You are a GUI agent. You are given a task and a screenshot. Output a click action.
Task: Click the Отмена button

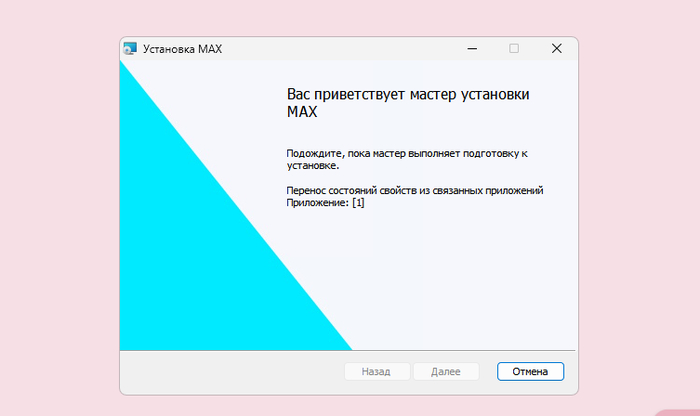[x=530, y=371]
